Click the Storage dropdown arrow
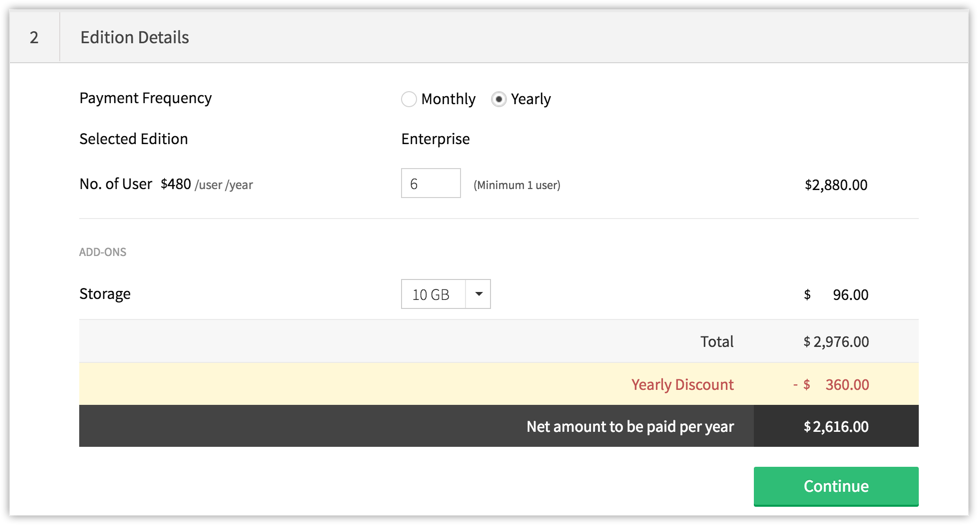Image resolution: width=978 pixels, height=525 pixels. [x=478, y=295]
